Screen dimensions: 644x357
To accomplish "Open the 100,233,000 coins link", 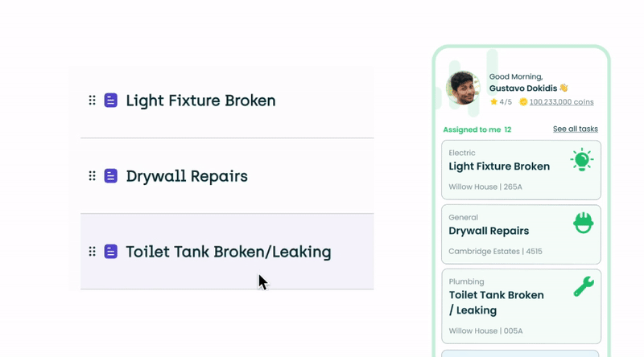I will (x=561, y=102).
